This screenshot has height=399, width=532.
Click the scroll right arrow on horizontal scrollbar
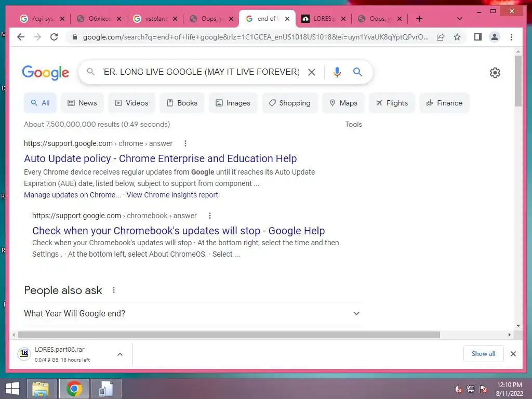pos(509,335)
